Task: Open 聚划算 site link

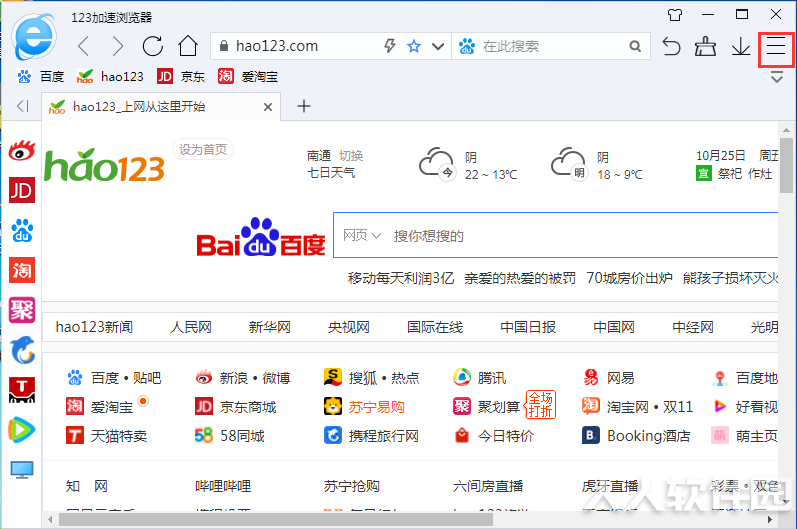Action: pyautogui.click(x=486, y=407)
